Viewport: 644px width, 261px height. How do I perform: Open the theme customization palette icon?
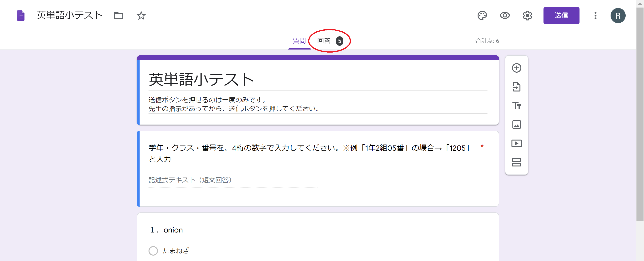[482, 16]
